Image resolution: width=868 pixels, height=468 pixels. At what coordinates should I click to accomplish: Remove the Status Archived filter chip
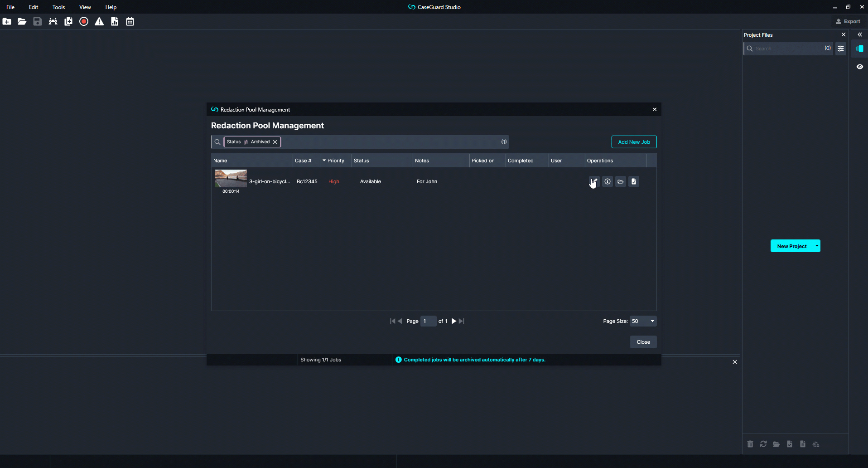pyautogui.click(x=275, y=142)
